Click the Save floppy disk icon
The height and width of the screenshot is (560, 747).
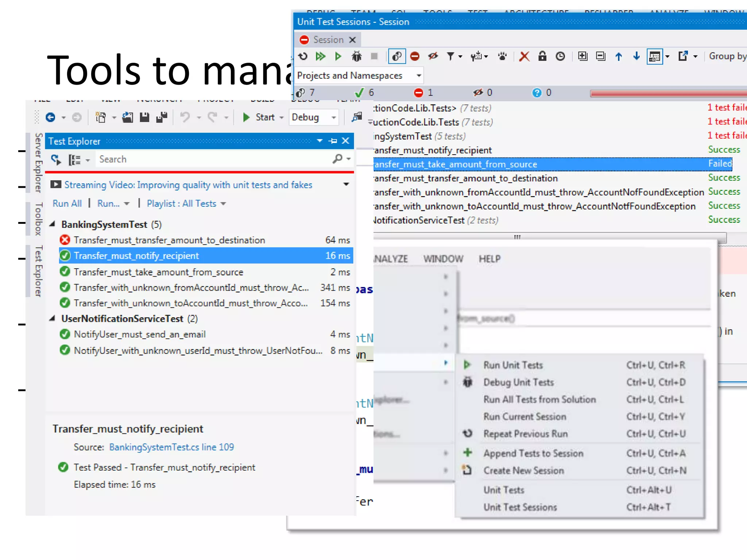pyautogui.click(x=145, y=117)
